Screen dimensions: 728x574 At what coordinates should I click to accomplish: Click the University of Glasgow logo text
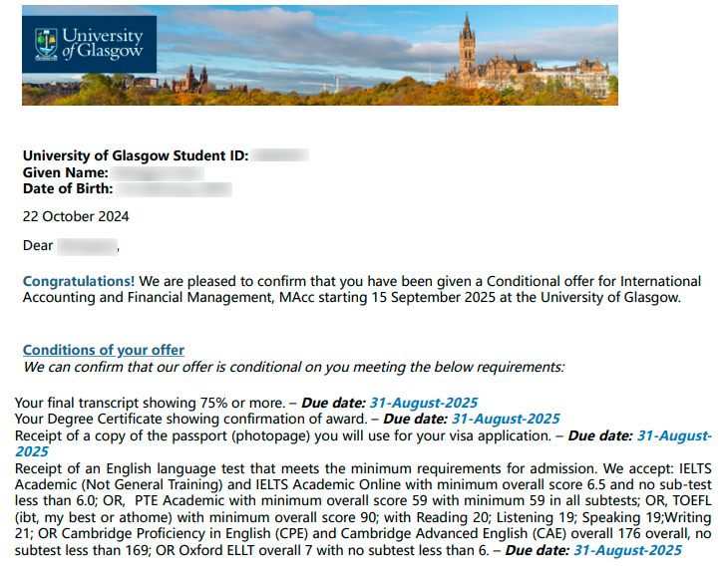click(103, 44)
